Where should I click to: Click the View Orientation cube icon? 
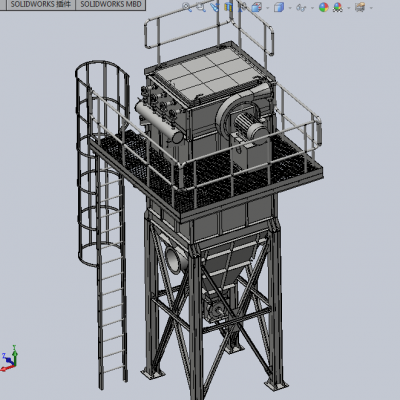pyautogui.click(x=257, y=7)
